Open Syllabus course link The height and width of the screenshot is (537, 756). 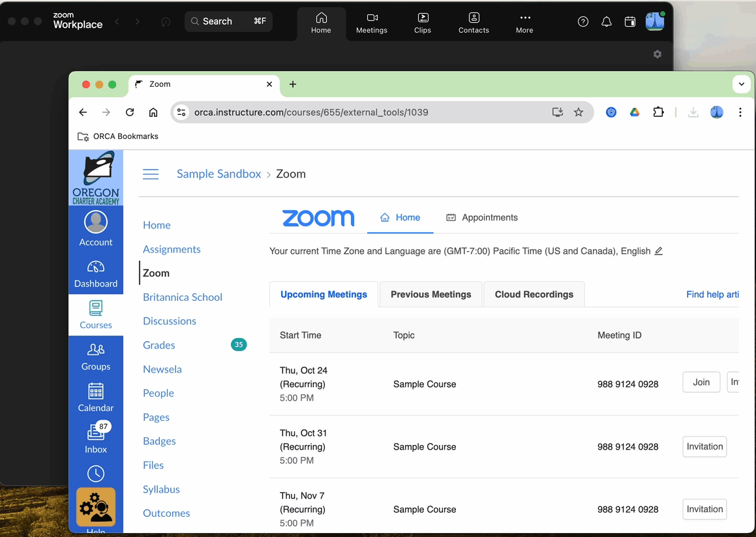click(x=162, y=489)
